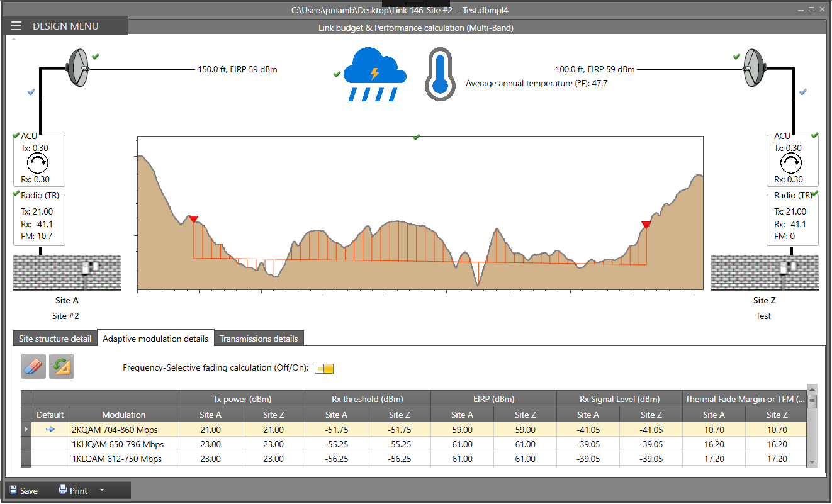The height and width of the screenshot is (504, 832).
Task: Click the thermometer temperature icon
Action: 439,74
